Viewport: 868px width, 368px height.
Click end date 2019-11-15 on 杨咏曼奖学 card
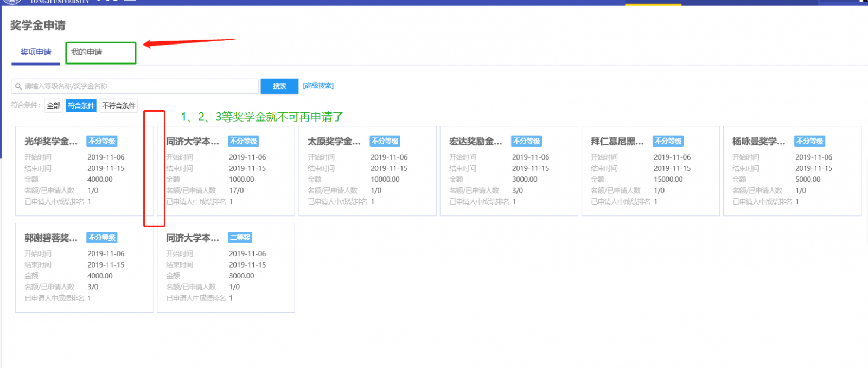tap(814, 169)
